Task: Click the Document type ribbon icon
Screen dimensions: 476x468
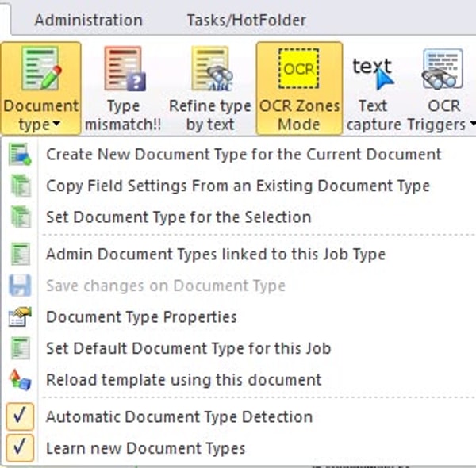Action: point(41,68)
